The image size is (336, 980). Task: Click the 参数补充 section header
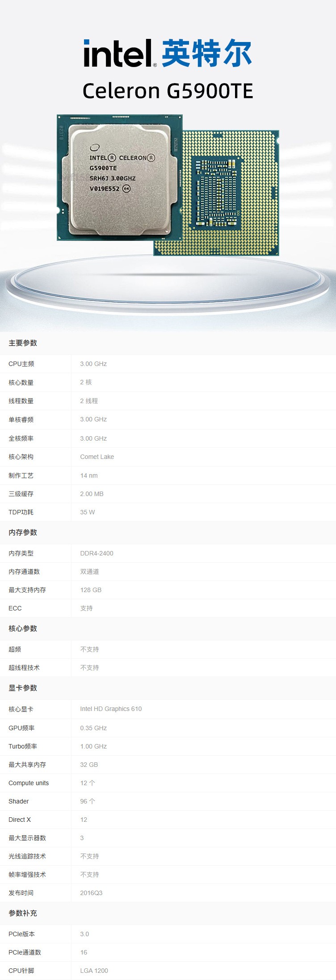pyautogui.click(x=23, y=913)
